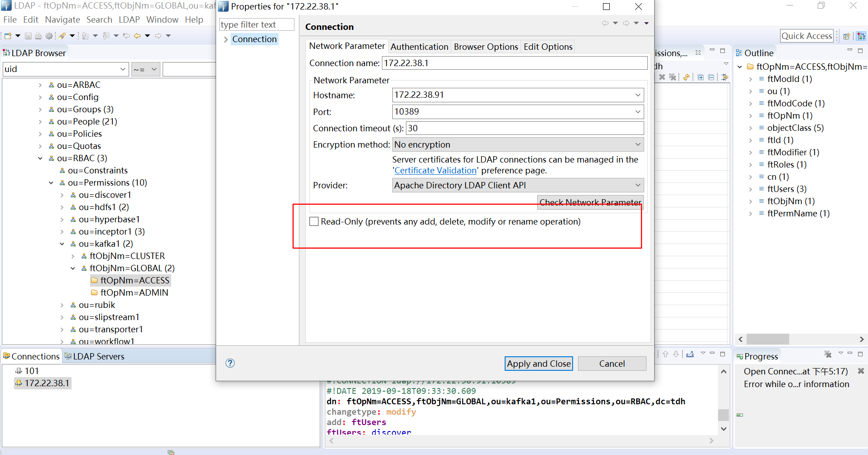The width and height of the screenshot is (868, 455).
Task: Enable the Read-Only connection checkbox
Action: tap(314, 221)
